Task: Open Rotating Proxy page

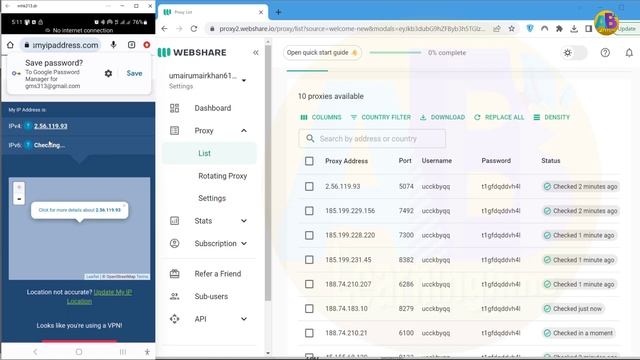Action: (222, 176)
